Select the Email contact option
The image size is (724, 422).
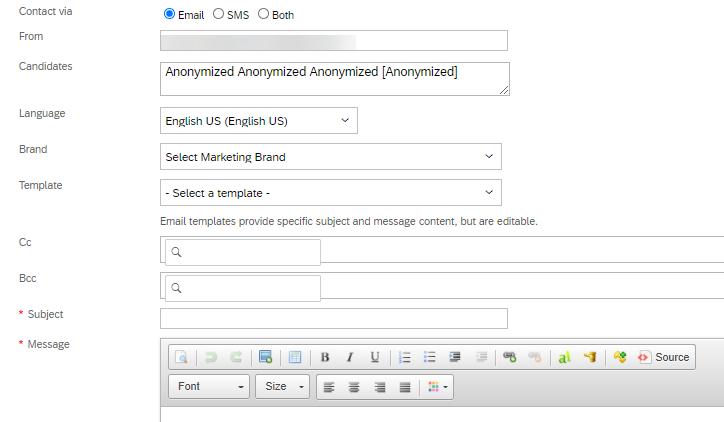[169, 14]
